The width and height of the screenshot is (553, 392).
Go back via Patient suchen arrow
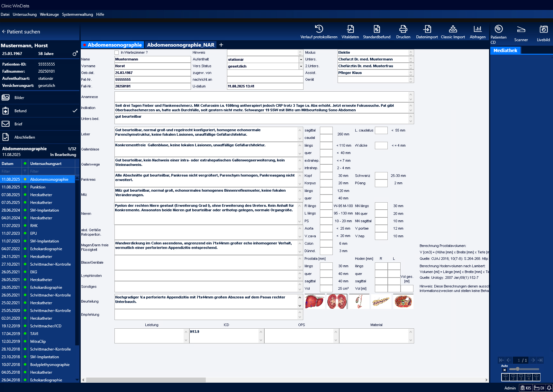pyautogui.click(x=4, y=32)
